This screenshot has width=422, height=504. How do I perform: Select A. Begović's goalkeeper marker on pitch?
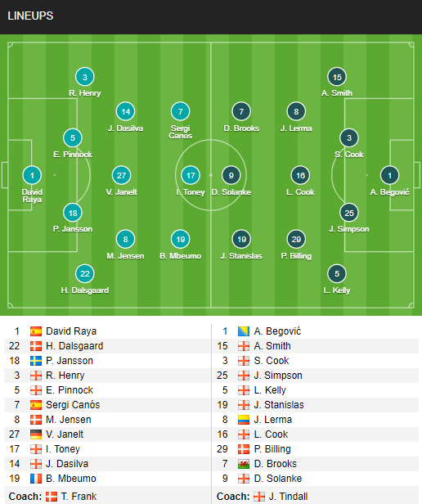tap(389, 175)
